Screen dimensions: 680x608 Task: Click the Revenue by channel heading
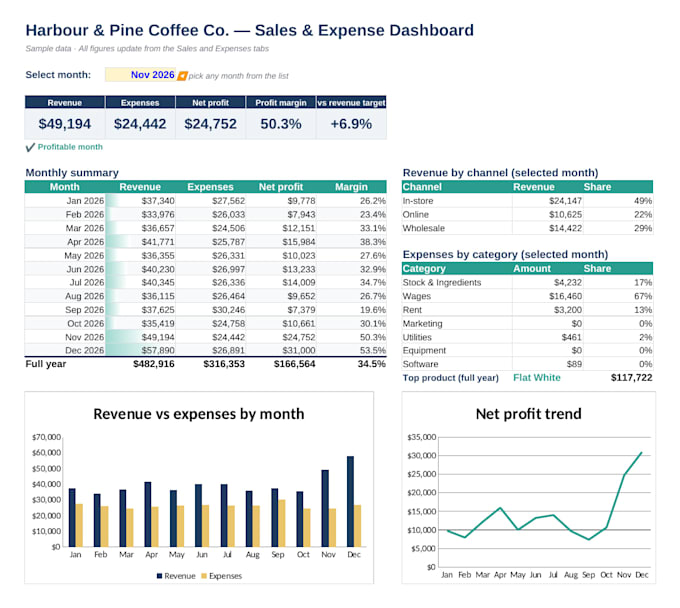pyautogui.click(x=500, y=173)
